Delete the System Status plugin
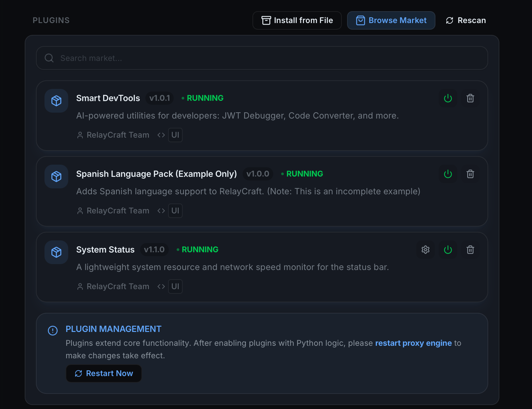Image resolution: width=532 pixels, height=409 pixels. pyautogui.click(x=470, y=250)
